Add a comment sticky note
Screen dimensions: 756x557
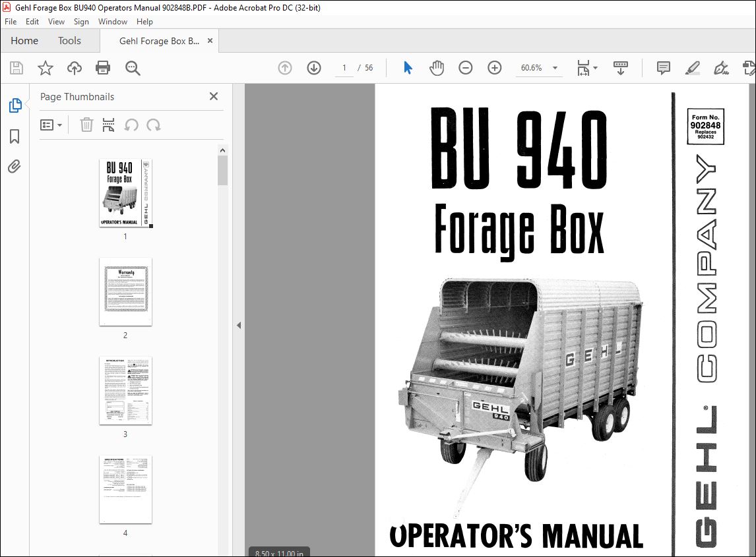[x=664, y=68]
